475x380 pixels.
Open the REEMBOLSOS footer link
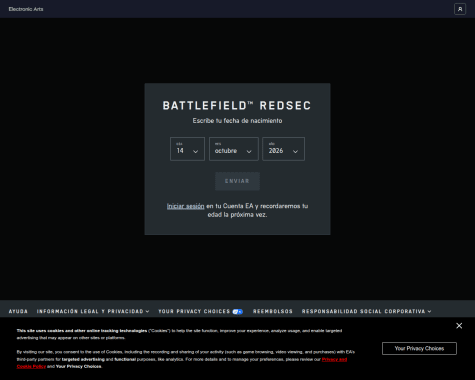tap(273, 311)
